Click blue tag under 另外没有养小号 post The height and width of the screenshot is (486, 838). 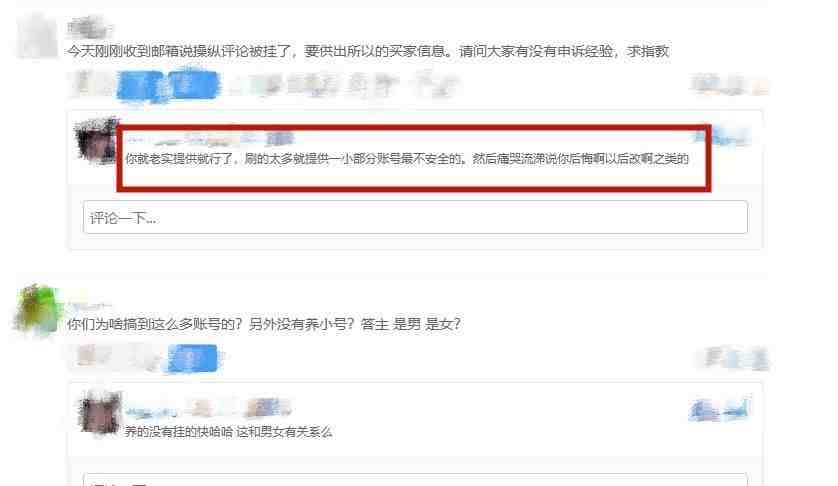(192, 358)
